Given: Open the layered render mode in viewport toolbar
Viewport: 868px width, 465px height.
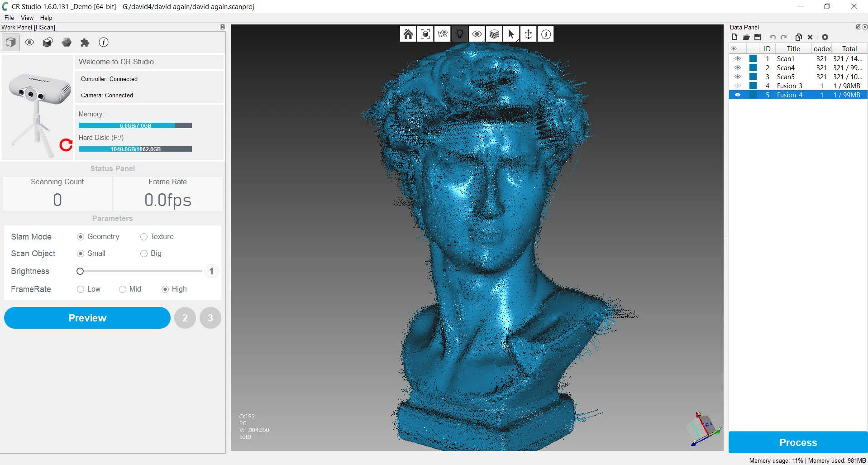Looking at the screenshot, I should (x=494, y=34).
